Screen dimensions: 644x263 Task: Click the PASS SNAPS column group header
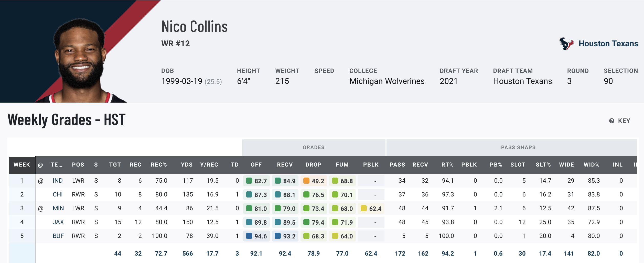[518, 147]
